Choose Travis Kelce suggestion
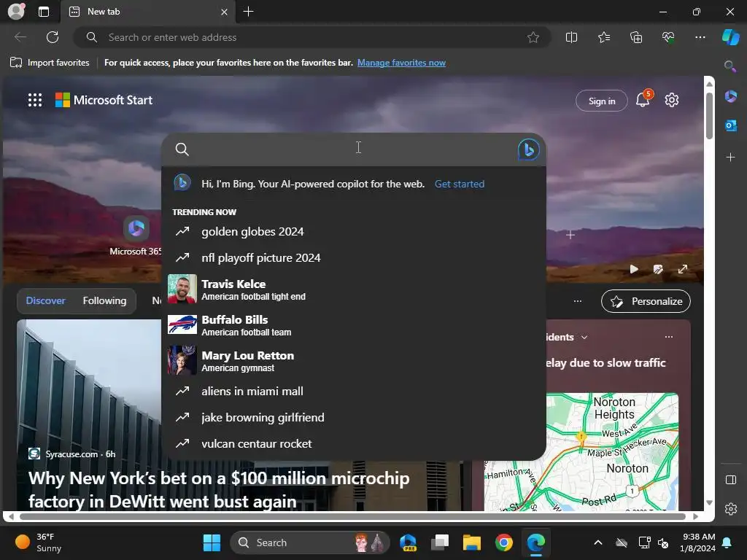Viewport: 747px width, 560px height. tap(354, 289)
